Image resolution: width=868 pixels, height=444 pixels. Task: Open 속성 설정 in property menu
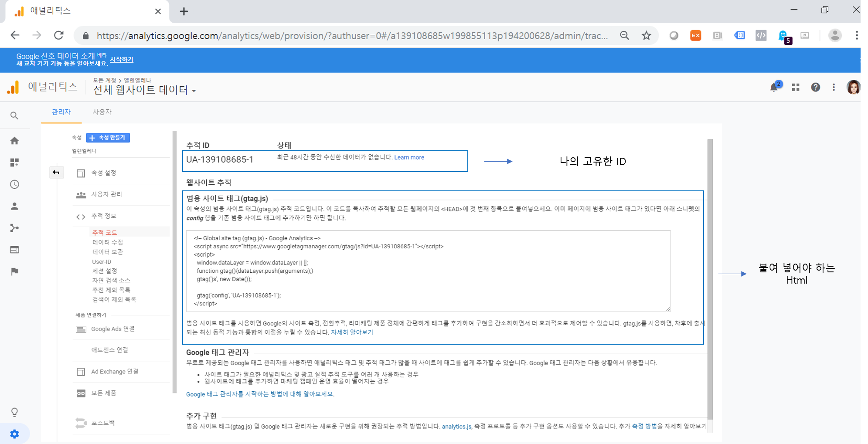[103, 173]
